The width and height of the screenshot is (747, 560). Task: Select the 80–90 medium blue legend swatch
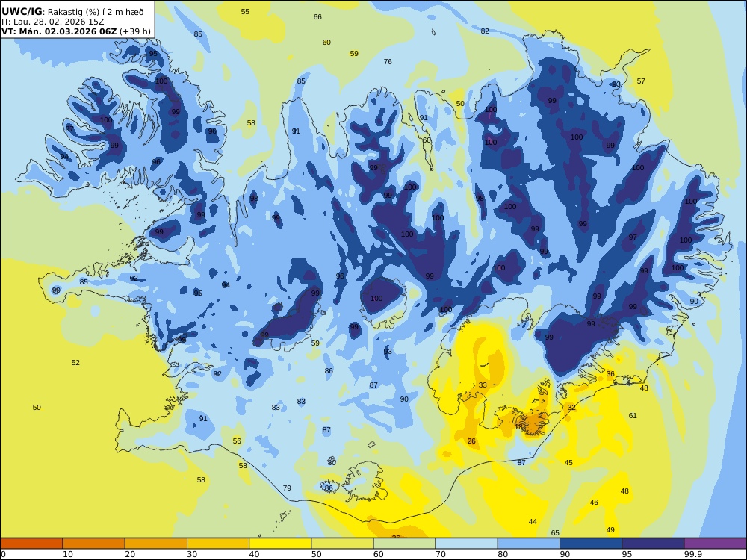pyautogui.click(x=529, y=544)
